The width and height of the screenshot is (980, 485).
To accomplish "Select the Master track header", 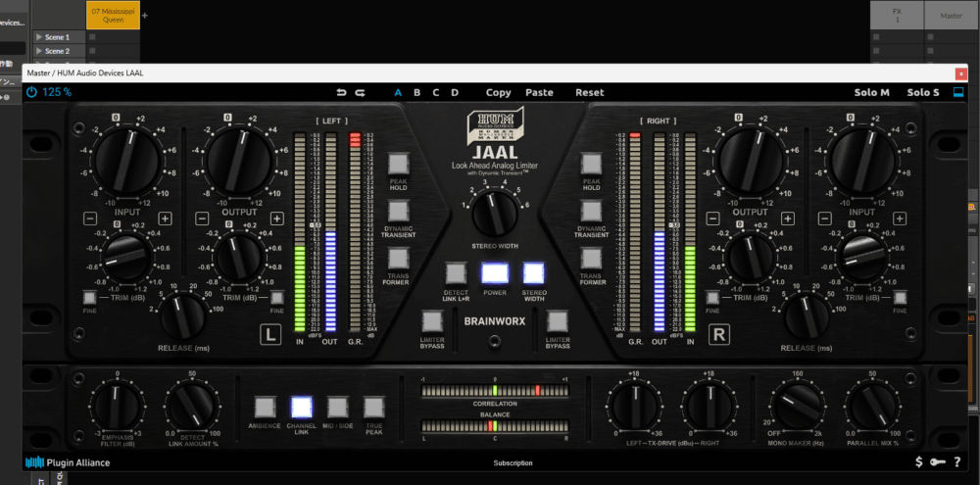I will (x=952, y=15).
